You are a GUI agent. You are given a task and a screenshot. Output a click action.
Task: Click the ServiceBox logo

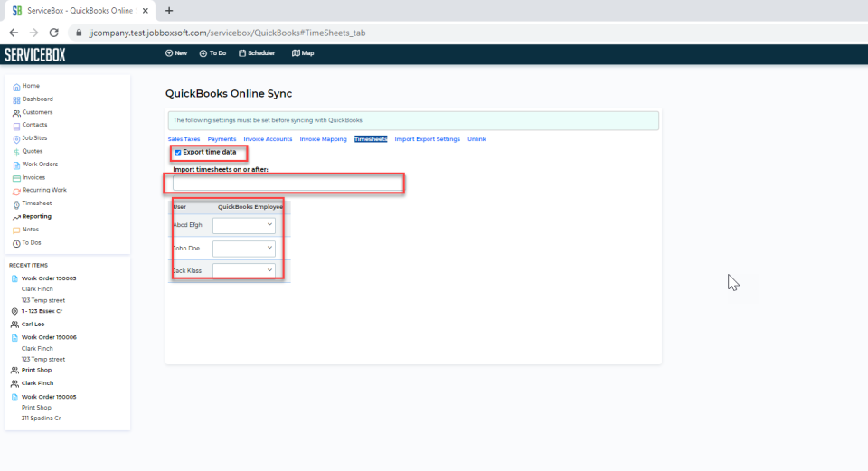35,55
